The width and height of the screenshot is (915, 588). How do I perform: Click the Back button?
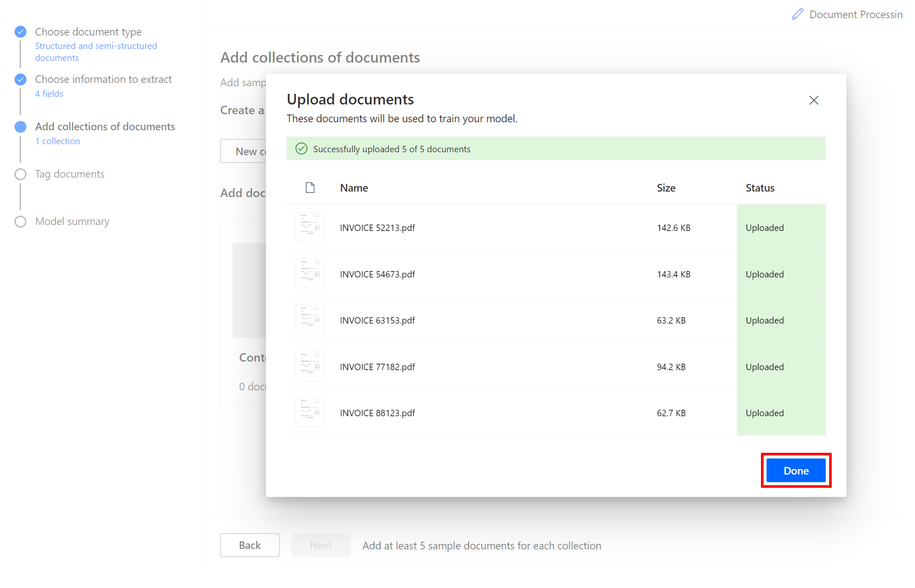coord(249,545)
